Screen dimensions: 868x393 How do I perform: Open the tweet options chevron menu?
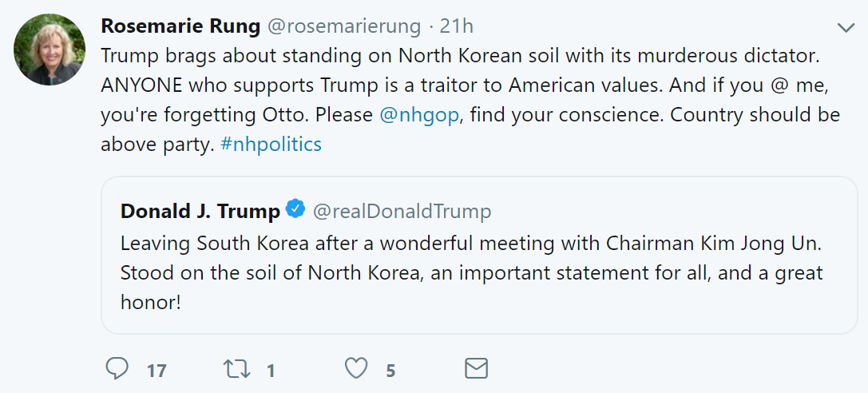846,28
